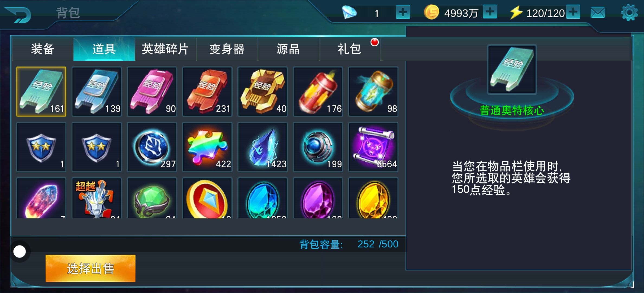Select the golden experience card with 40

262,92
